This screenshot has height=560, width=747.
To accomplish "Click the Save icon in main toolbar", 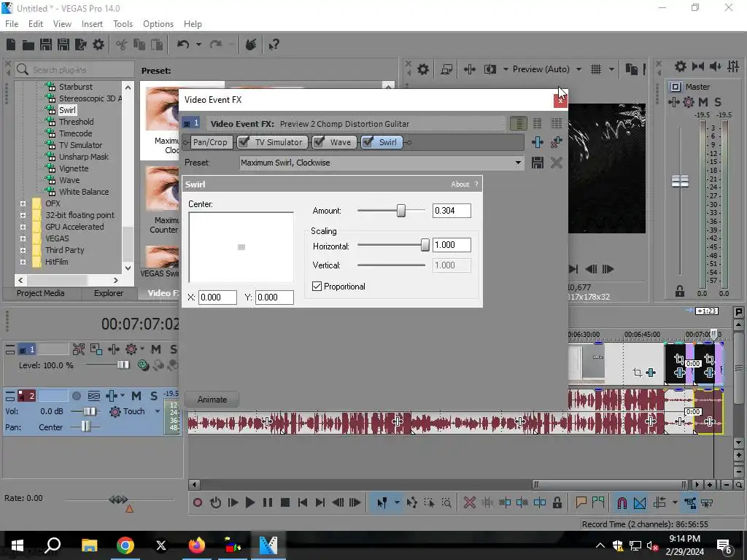I will (46, 44).
